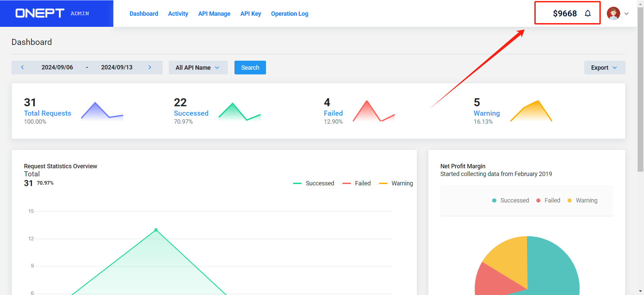This screenshot has width=644, height=295.
Task: Click the Successed stat label in summary card
Action: tap(191, 113)
